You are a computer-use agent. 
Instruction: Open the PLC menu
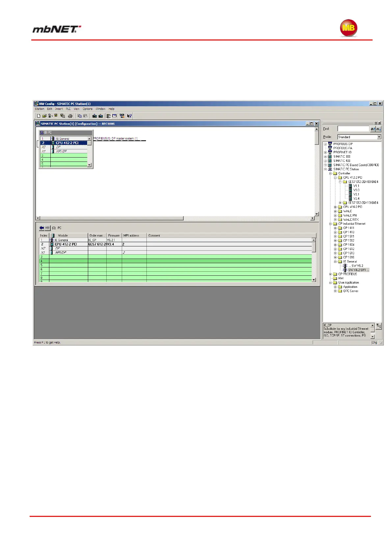tap(68, 109)
